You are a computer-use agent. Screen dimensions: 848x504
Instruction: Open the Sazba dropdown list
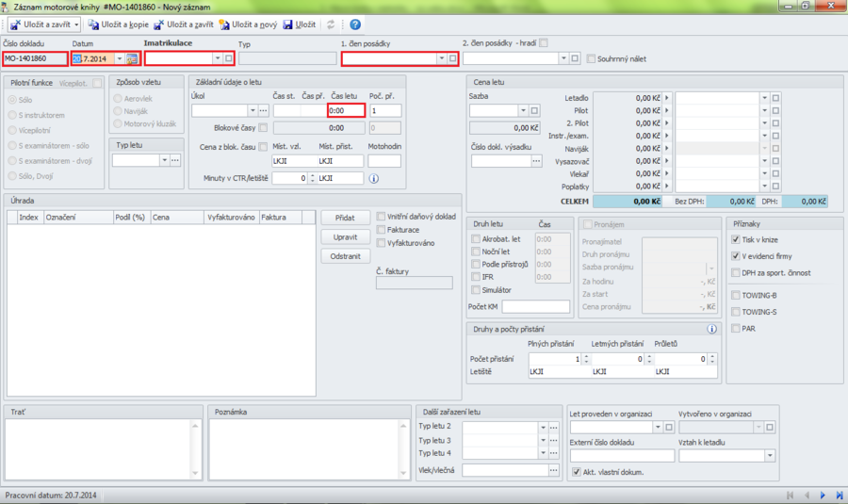(523, 111)
